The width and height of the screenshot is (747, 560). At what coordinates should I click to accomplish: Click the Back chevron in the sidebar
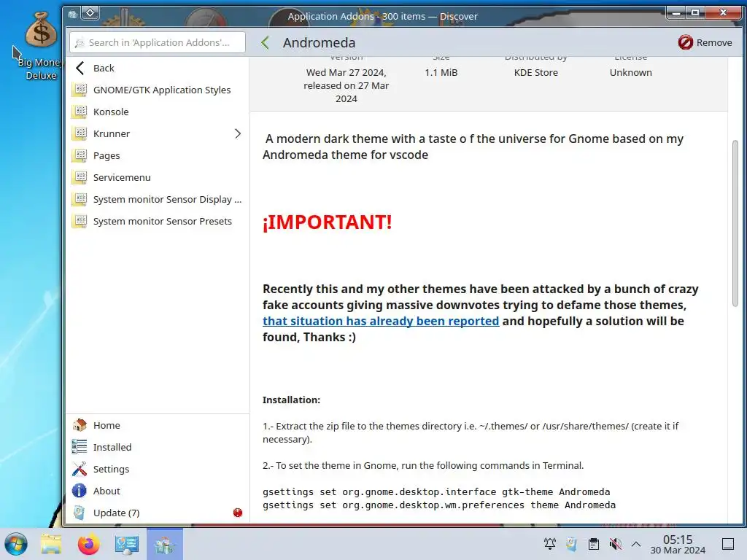[x=80, y=68]
